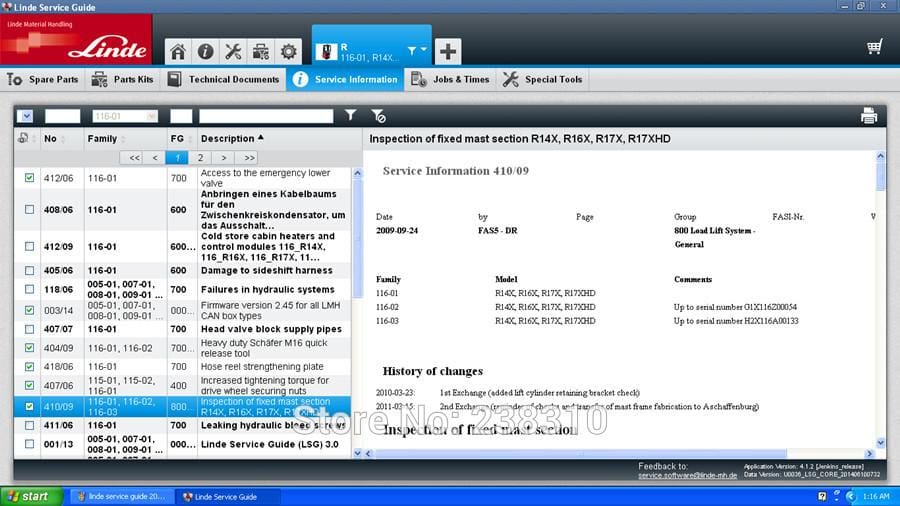Expand the select-all checkbox dropdown in filter bar

25,116
